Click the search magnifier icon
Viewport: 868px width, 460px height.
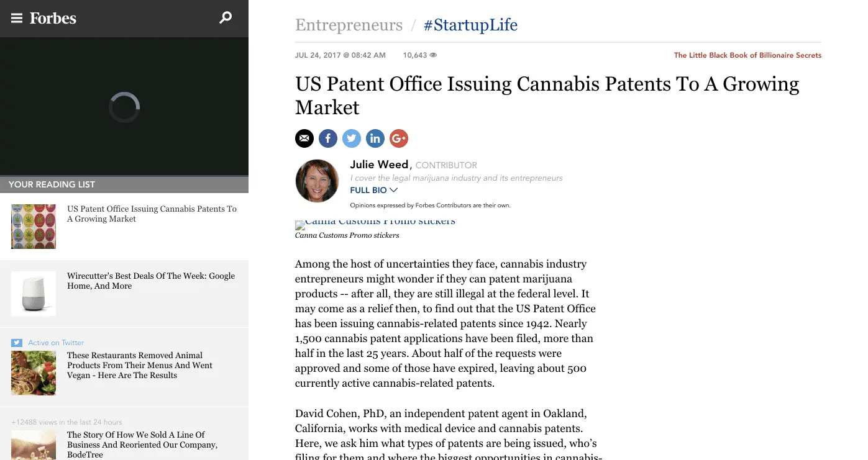(x=226, y=18)
